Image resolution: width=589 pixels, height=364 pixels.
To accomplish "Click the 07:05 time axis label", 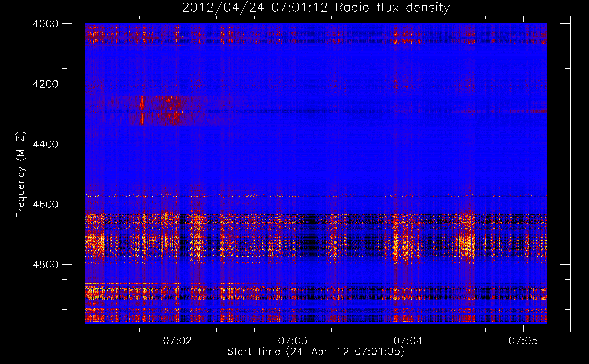I will [x=523, y=341].
